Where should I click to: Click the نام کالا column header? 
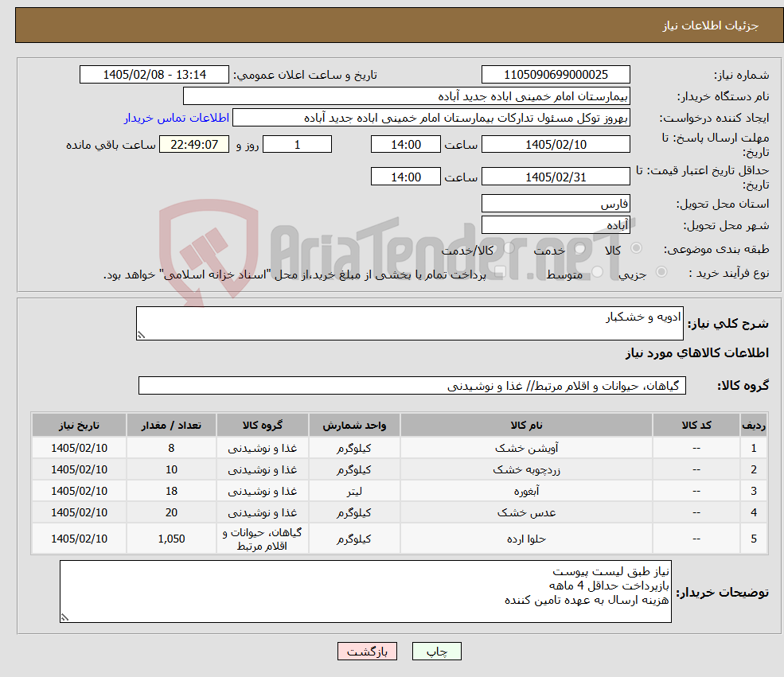[x=526, y=425]
